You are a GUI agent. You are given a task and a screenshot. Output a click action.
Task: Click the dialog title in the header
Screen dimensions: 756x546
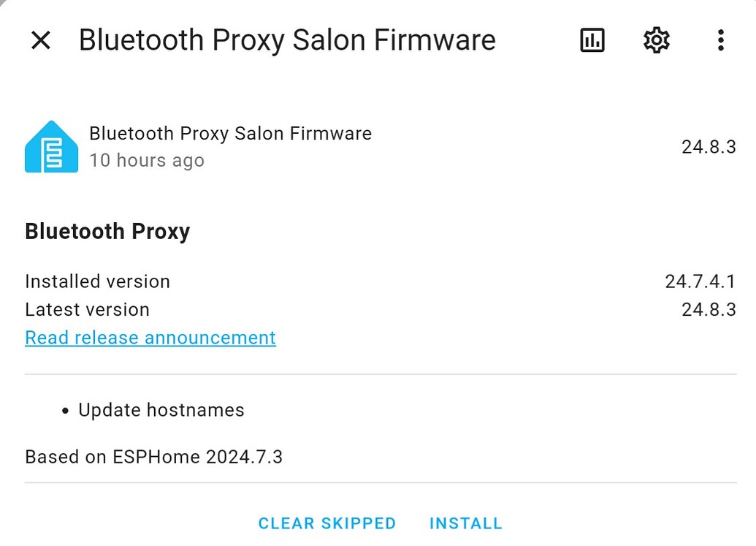[x=287, y=40]
